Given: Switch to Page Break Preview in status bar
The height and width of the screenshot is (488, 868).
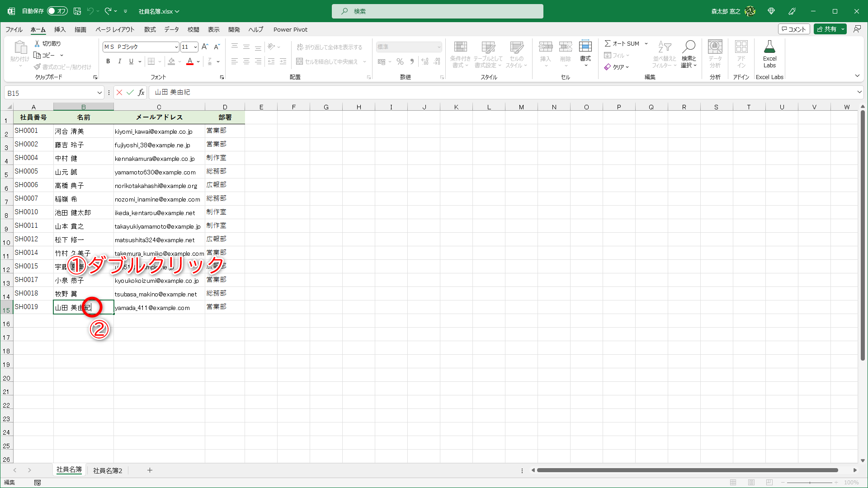Looking at the screenshot, I should (x=769, y=483).
